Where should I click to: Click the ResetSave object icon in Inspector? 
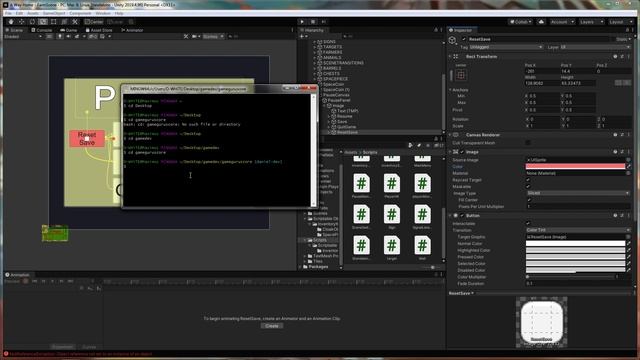tap(453, 40)
